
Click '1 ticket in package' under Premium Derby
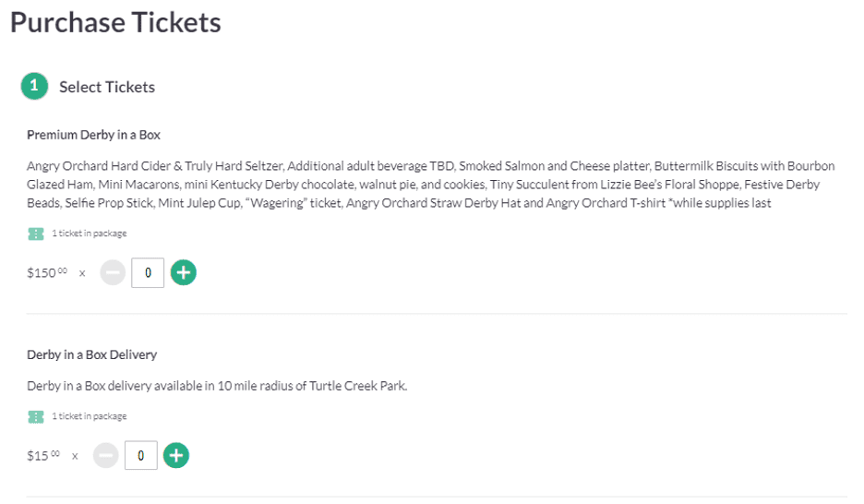tap(90, 234)
